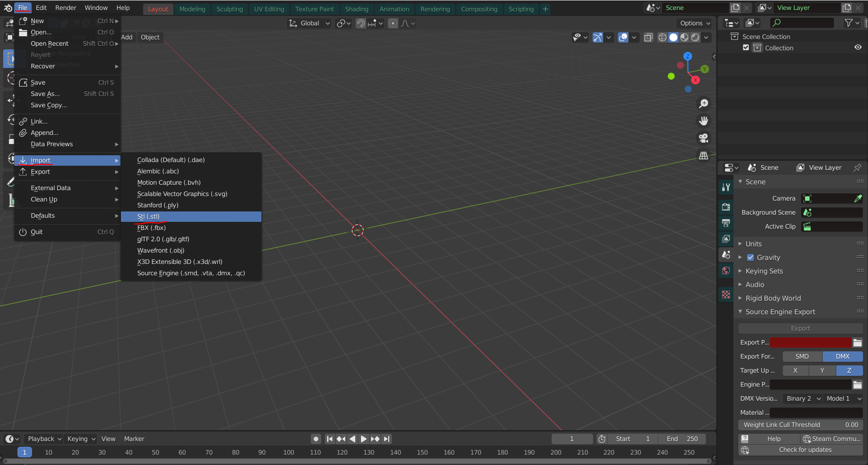Image resolution: width=868 pixels, height=465 pixels.
Task: Jump to the timeline end frame
Action: 386,439
